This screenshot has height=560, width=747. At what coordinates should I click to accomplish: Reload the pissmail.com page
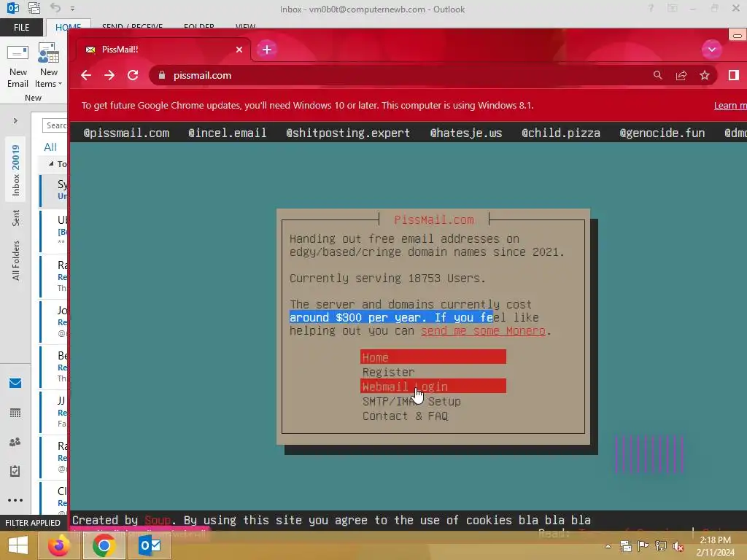(x=133, y=75)
